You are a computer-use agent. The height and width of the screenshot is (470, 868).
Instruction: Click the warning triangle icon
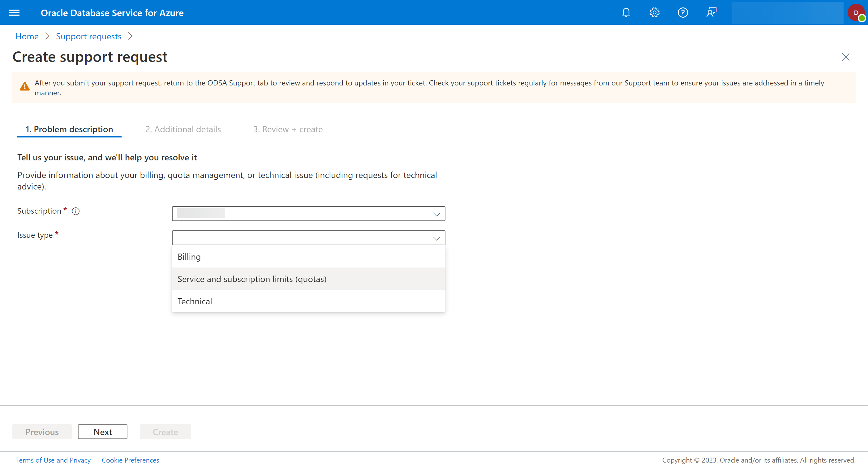tap(25, 86)
